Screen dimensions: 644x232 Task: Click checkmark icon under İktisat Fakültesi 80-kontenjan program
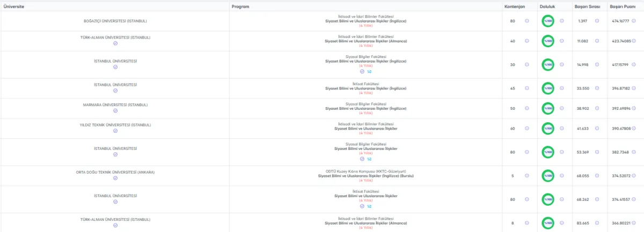pyautogui.click(x=362, y=206)
